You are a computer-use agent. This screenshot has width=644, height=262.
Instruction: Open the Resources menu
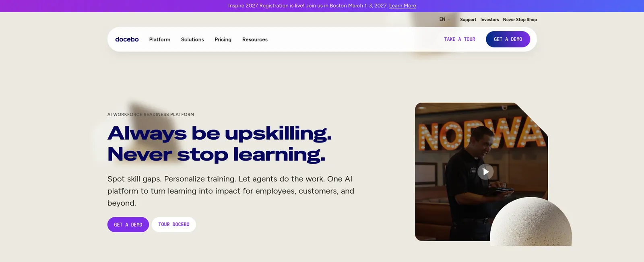pyautogui.click(x=255, y=39)
